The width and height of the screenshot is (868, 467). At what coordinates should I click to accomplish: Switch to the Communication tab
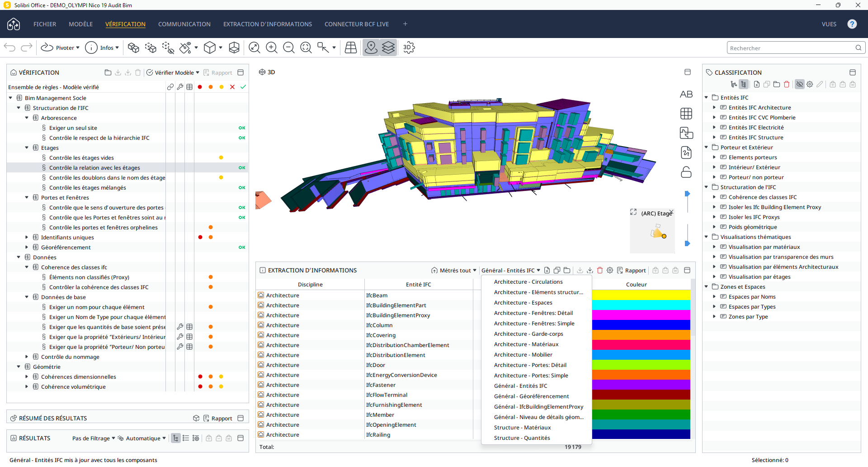[x=184, y=24]
